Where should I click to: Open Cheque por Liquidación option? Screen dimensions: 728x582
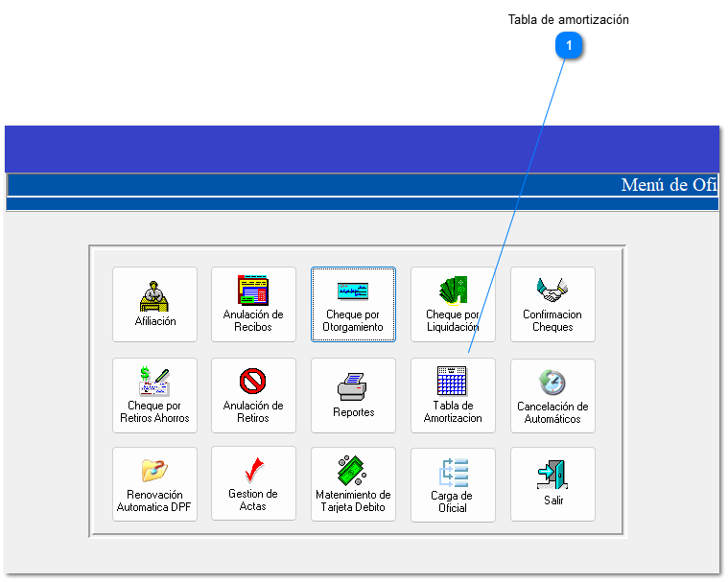point(453,304)
